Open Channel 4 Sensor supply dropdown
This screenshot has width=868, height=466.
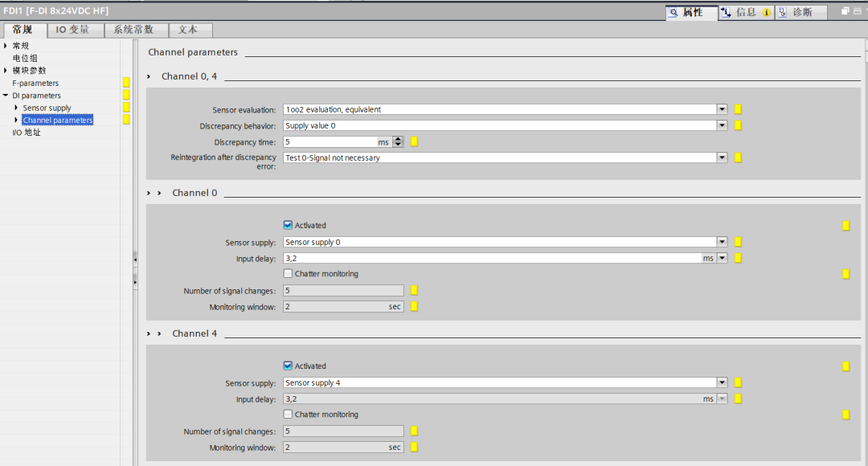click(722, 382)
